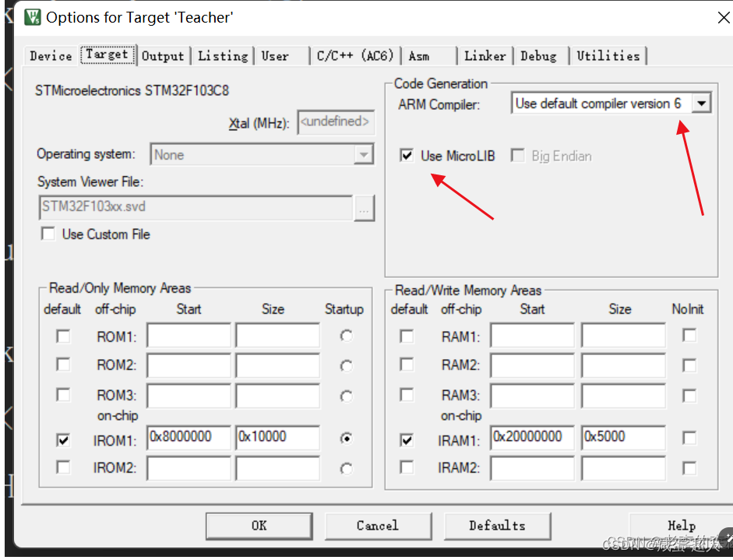Screen dimensions: 733x560
Task: Click the Defaults button
Action: click(498, 526)
